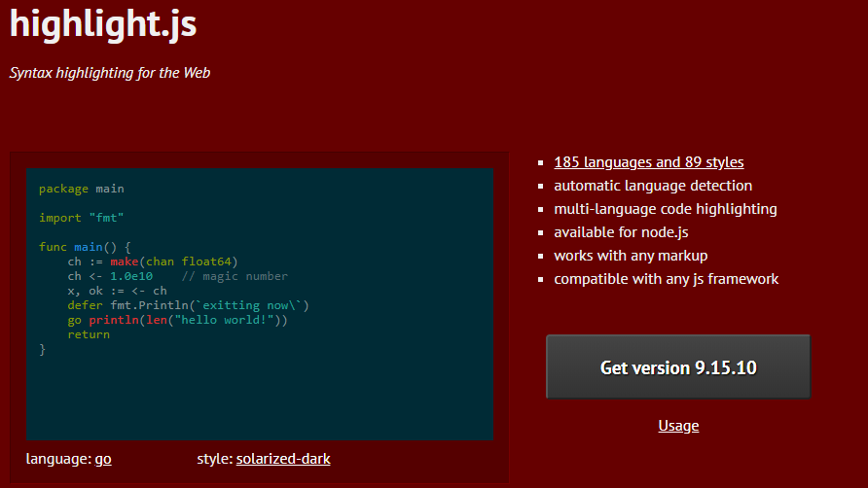Click the Get version 9.15.10 button
Screen dimensions: 868x488
678,366
